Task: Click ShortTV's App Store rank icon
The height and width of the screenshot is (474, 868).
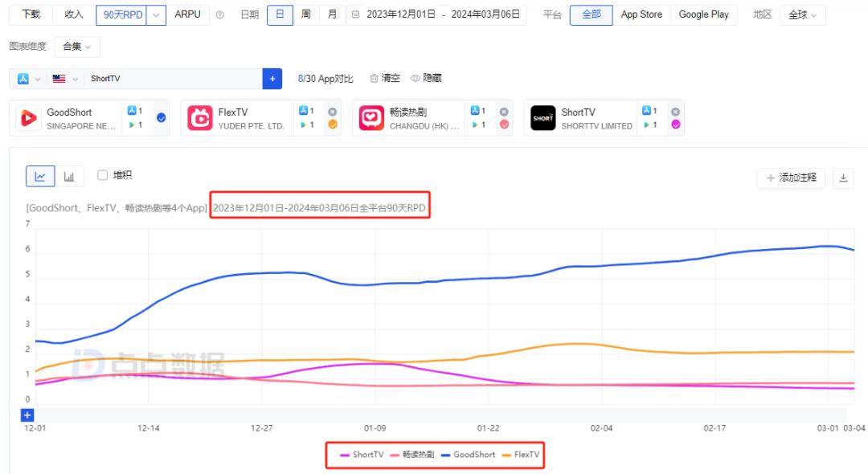Action: (x=646, y=111)
